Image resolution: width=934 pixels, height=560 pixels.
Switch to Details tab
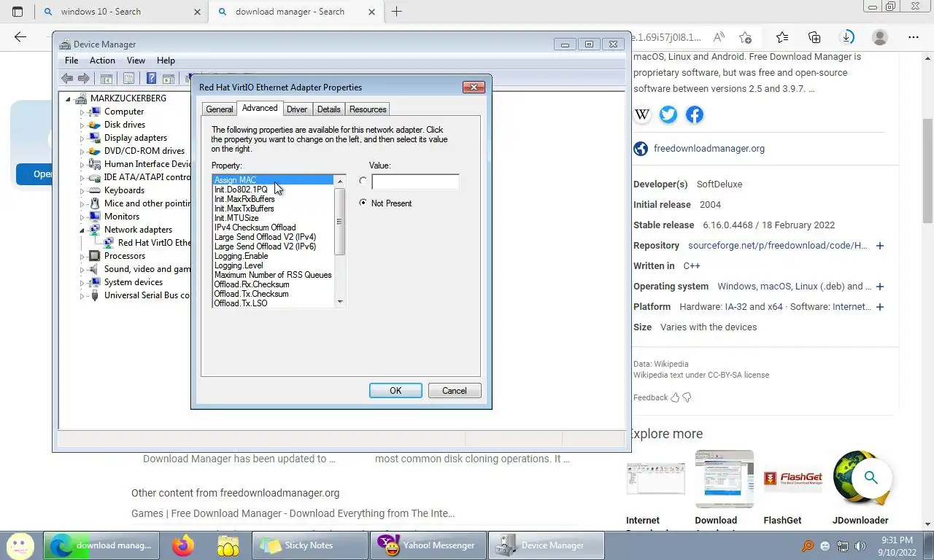[x=328, y=109]
